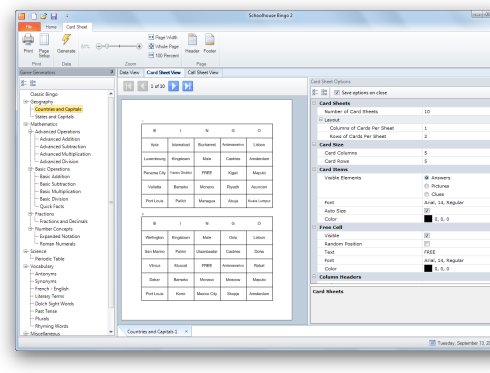This screenshot has height=373, width=490.
Task: Click the Generate lightning bolt icon
Action: 66,40
